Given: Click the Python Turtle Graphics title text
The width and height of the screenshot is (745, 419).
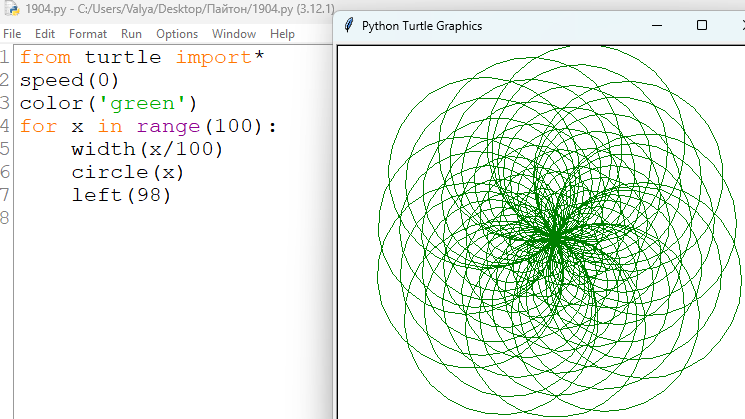Looking at the screenshot, I should [x=422, y=26].
